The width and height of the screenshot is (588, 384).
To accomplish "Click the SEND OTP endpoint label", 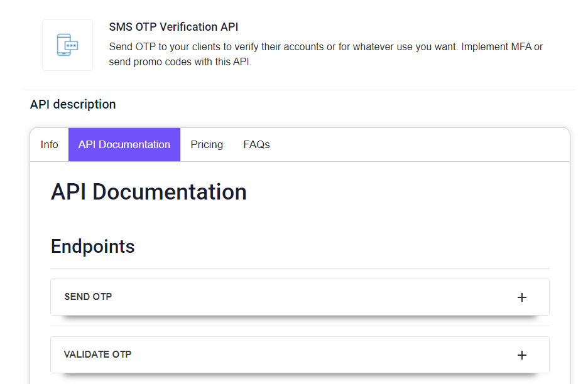I will (88, 297).
